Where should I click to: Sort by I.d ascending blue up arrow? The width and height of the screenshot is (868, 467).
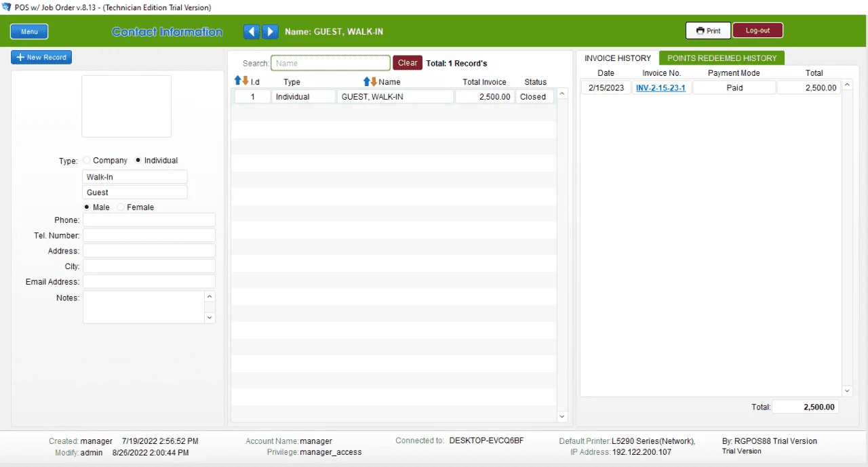point(237,81)
